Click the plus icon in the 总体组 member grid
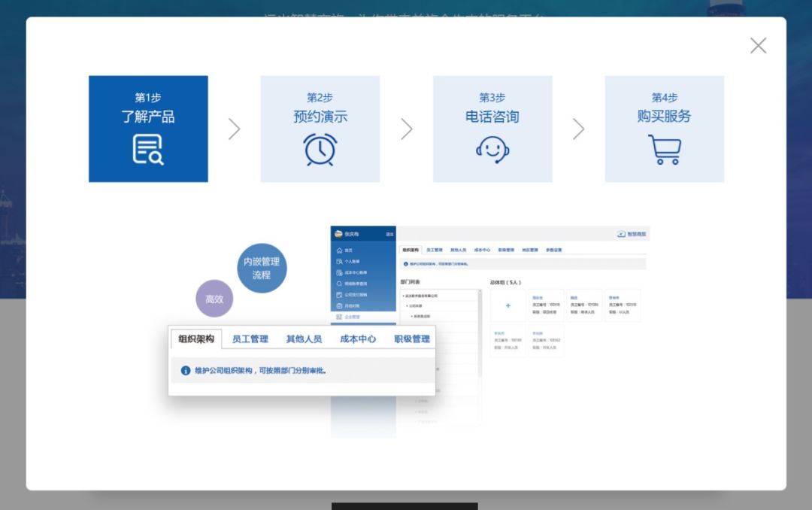This screenshot has height=510, width=812. point(508,305)
